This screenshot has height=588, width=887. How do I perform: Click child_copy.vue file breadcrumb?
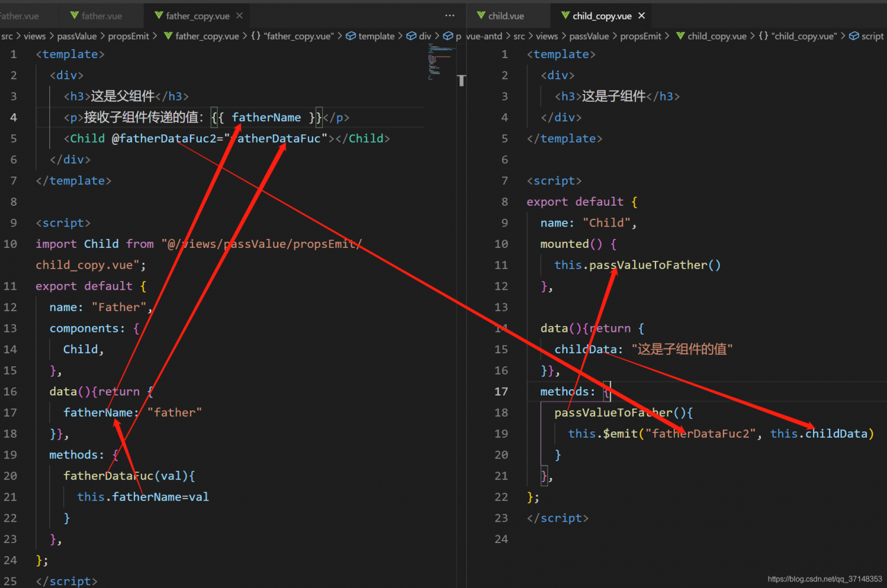(710, 36)
